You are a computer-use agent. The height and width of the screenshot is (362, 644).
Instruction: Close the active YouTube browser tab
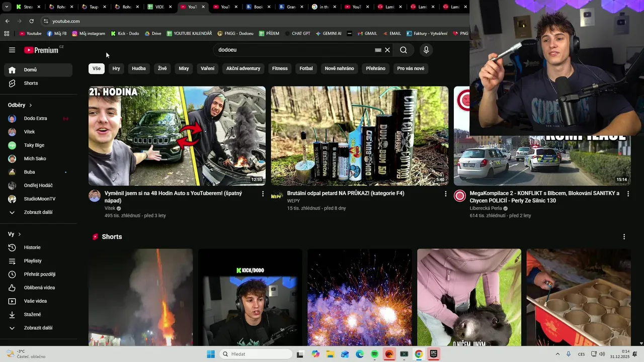203,7
